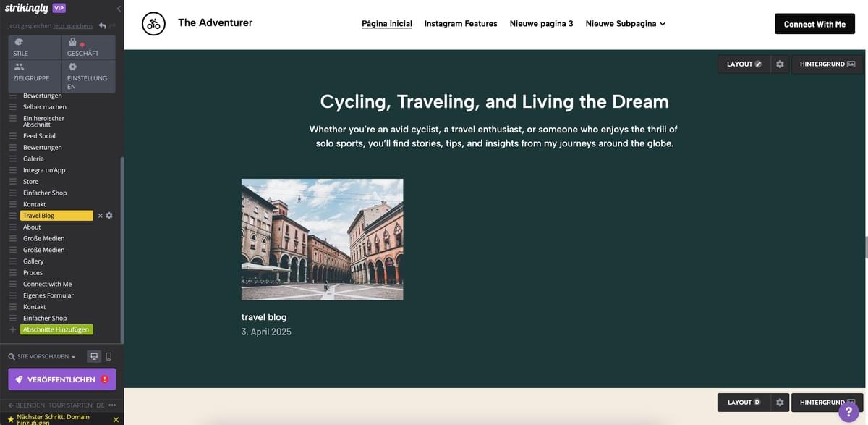Open the Instagram Features page
This screenshot has height=425, width=868.
click(461, 22)
